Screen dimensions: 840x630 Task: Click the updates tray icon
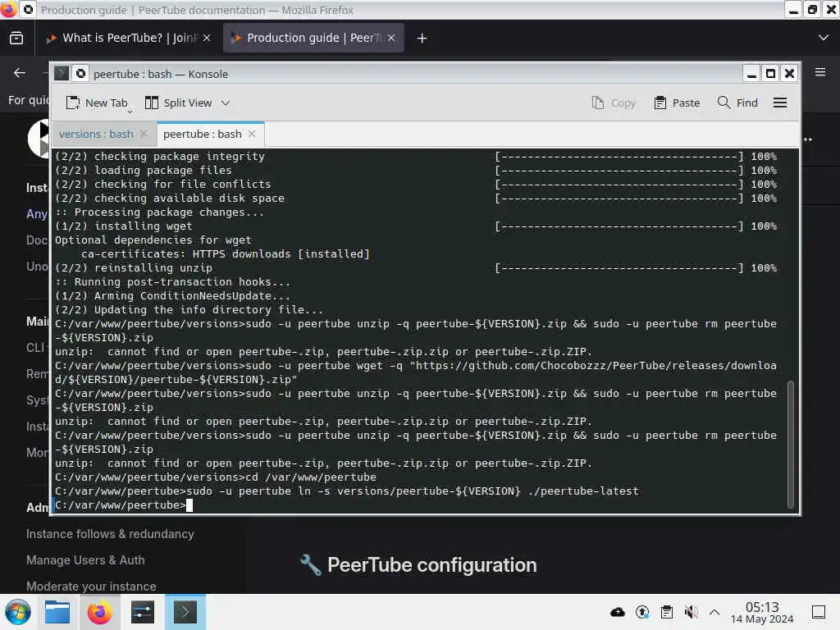tap(642, 612)
